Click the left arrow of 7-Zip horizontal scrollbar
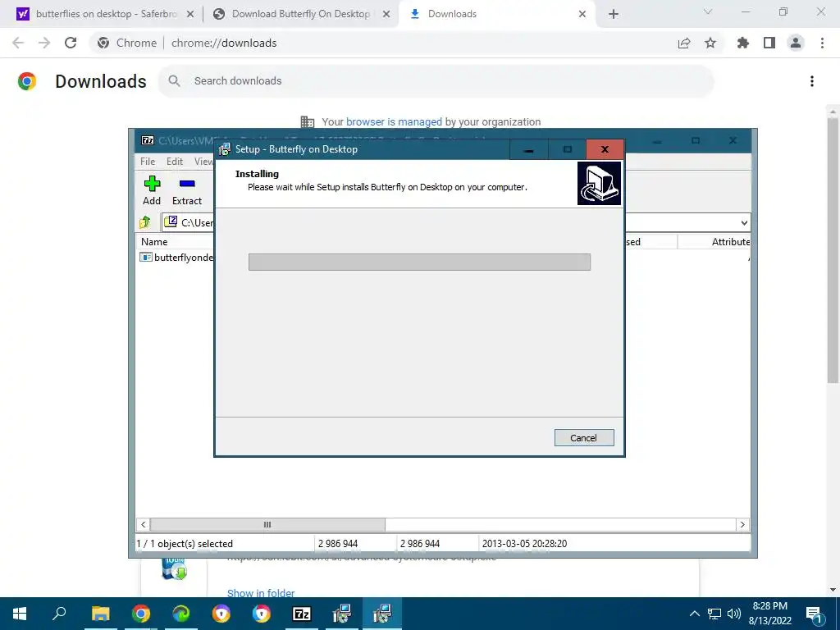 tap(143, 524)
